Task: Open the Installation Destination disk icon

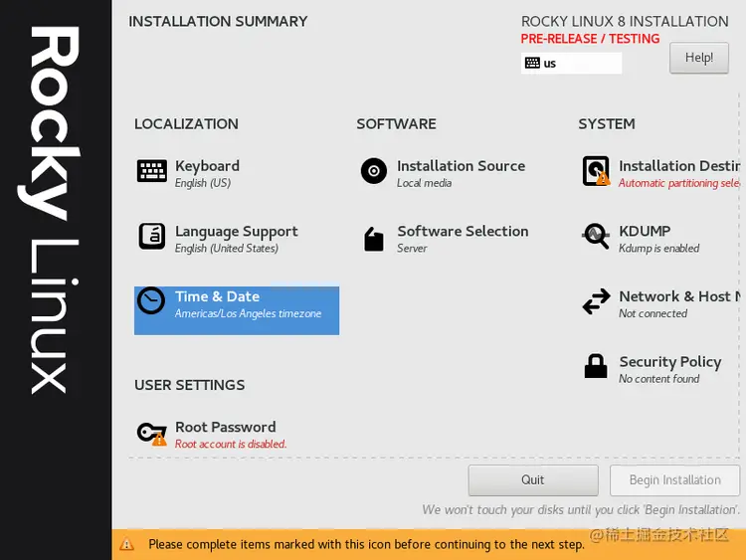Action: point(596,171)
